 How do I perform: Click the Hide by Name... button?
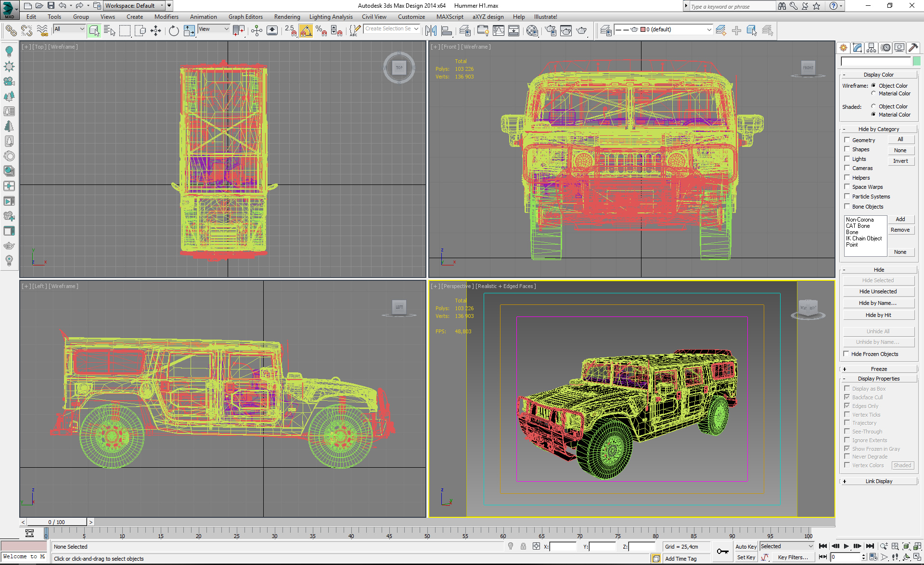[x=878, y=303]
